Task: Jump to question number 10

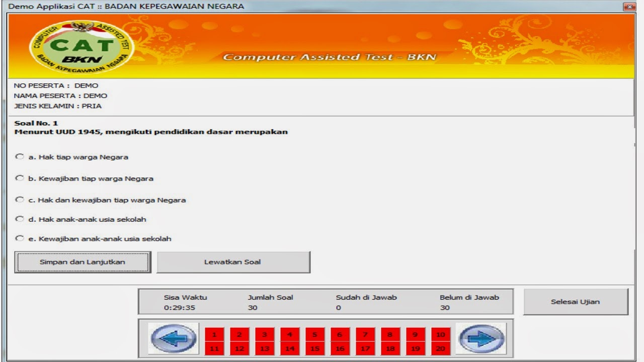Action: [440, 333]
